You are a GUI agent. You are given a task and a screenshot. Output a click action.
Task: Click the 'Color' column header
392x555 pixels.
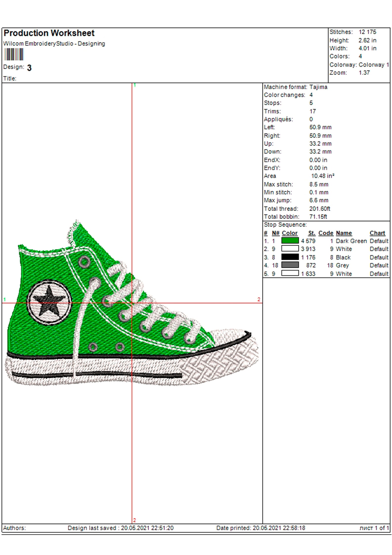pos(290,233)
